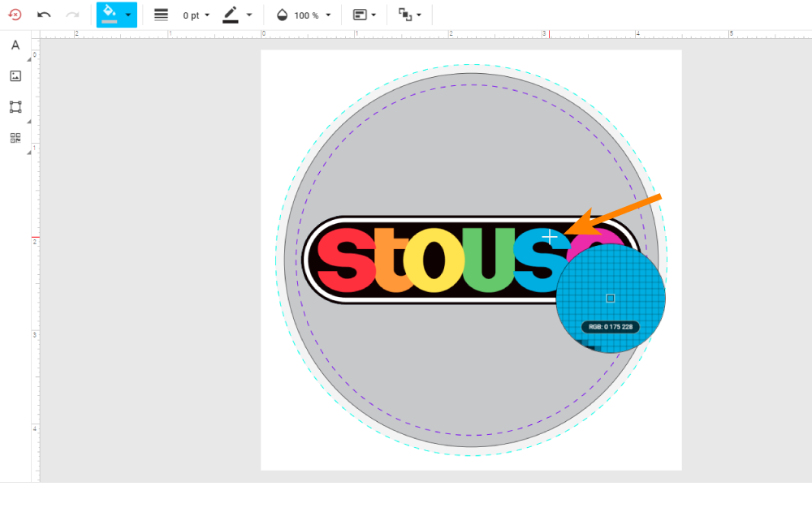Select the Shape tool in sidebar
Image resolution: width=812 pixels, height=512 pixels.
click(x=15, y=107)
